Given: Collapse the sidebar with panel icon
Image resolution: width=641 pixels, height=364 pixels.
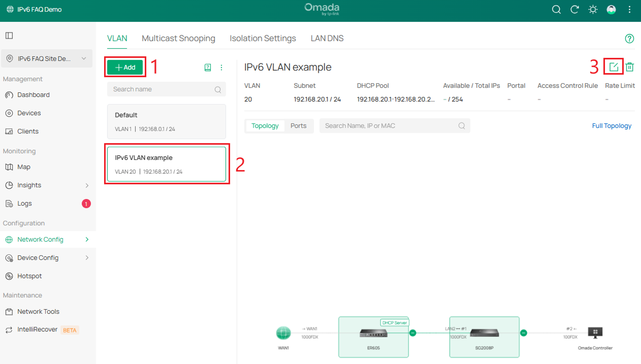Looking at the screenshot, I should [x=9, y=35].
